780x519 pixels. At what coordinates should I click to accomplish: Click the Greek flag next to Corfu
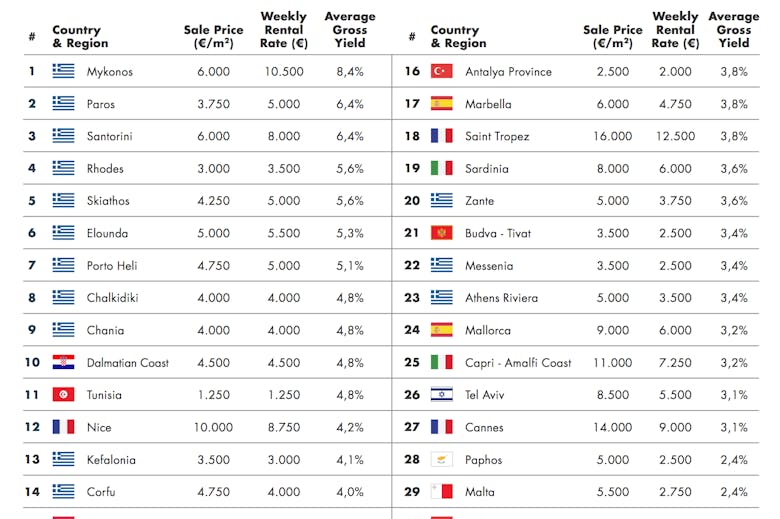[x=64, y=491]
